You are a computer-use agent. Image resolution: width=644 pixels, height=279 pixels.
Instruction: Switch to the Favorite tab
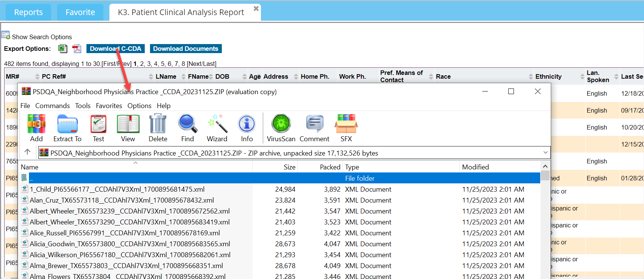point(80,12)
